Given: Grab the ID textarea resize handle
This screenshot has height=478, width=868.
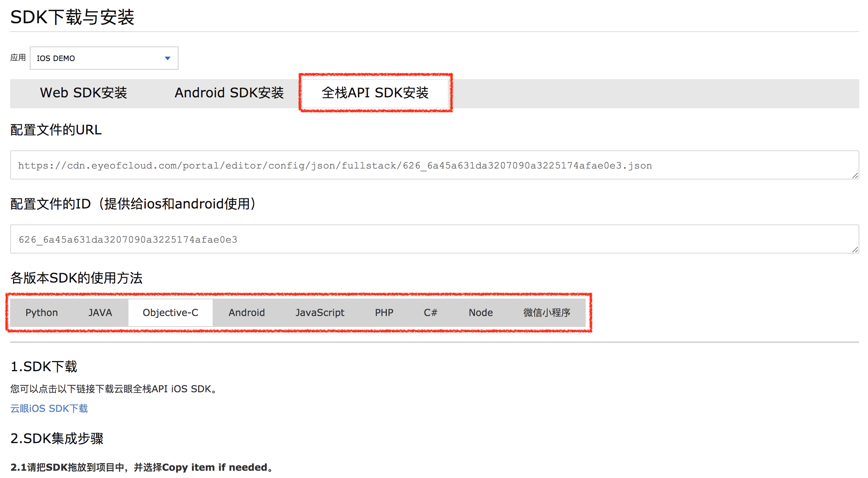Looking at the screenshot, I should pos(855,250).
